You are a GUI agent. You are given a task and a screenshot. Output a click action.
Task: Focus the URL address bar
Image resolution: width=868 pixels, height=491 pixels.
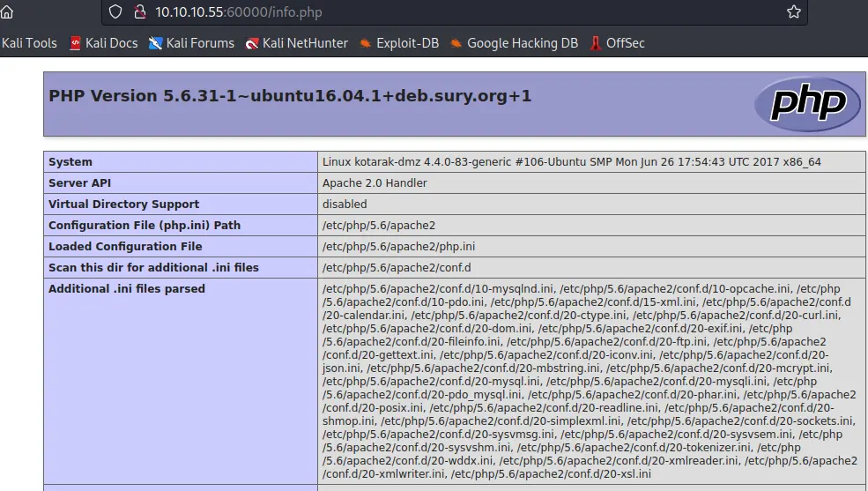[454, 11]
